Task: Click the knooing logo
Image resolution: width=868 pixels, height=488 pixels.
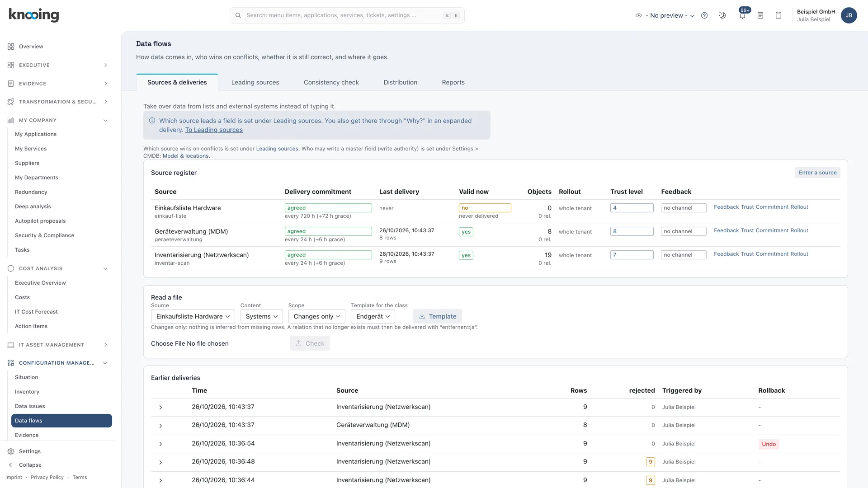Action: (x=34, y=15)
